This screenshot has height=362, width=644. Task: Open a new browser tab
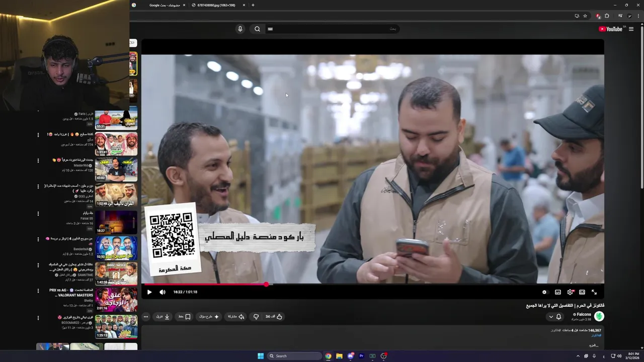point(253,5)
